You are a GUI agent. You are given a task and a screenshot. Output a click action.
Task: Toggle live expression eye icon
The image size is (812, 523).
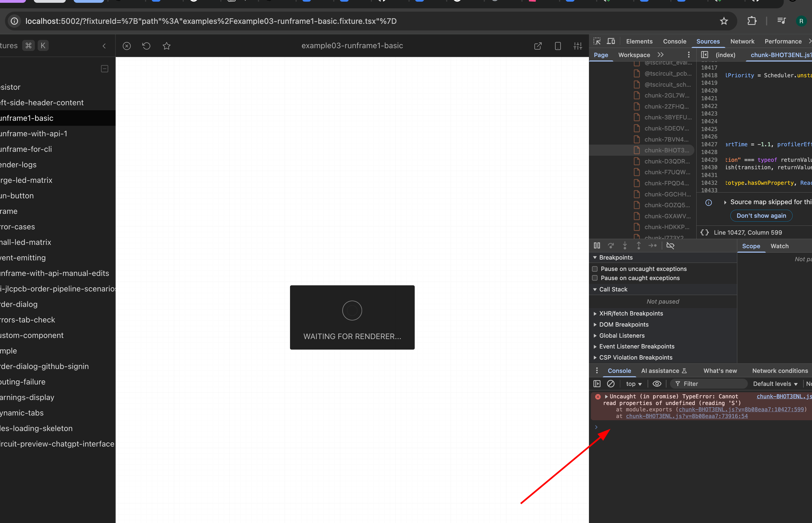click(657, 384)
